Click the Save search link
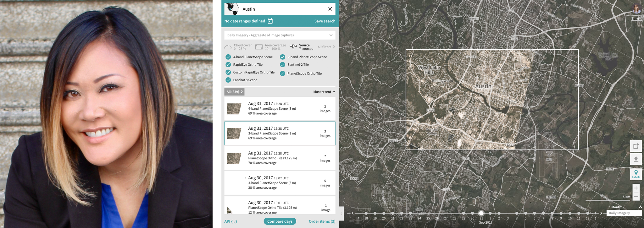The image size is (644, 228). [x=325, y=21]
